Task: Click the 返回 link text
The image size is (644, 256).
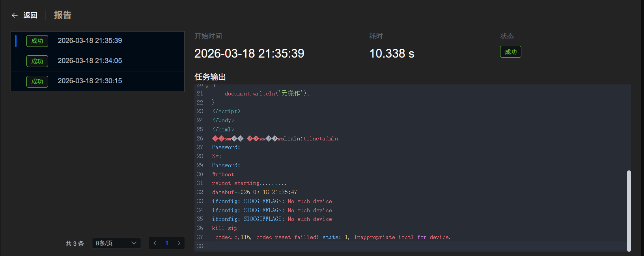Action: pyautogui.click(x=30, y=15)
